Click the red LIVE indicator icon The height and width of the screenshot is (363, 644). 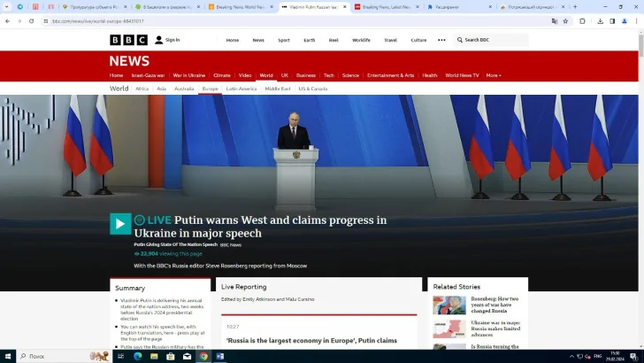140,220
